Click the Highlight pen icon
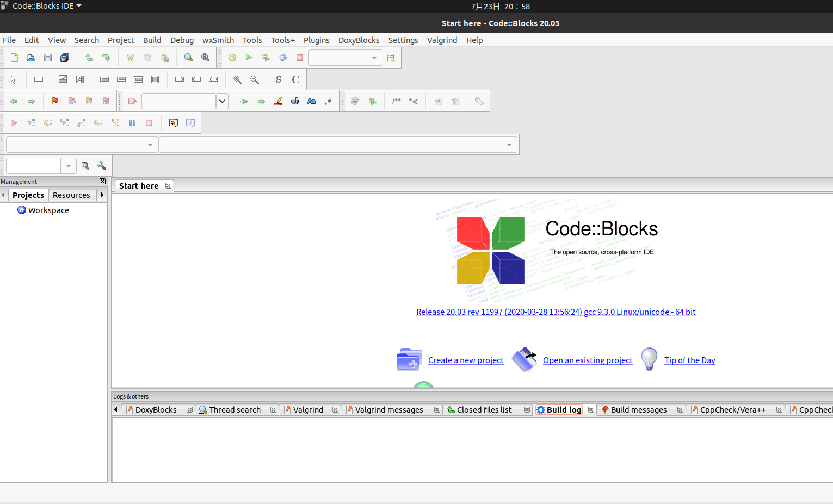Viewport: 833px width, 504px height. pos(278,101)
